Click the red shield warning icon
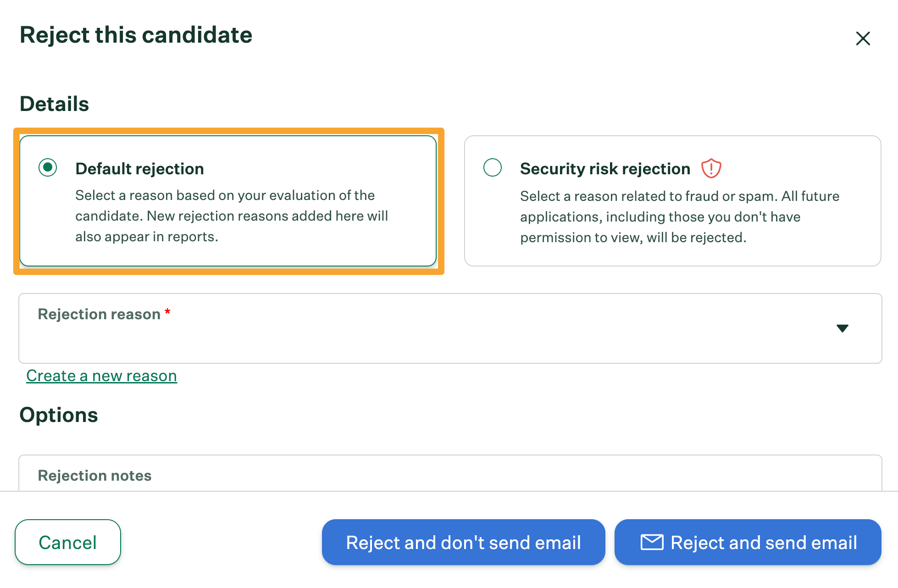Screen dimensions: 898x588 coord(711,168)
